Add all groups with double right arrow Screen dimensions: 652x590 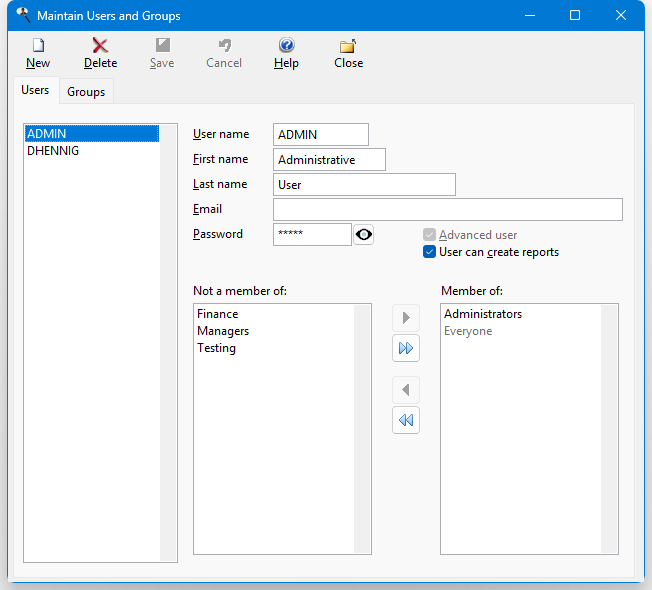406,348
